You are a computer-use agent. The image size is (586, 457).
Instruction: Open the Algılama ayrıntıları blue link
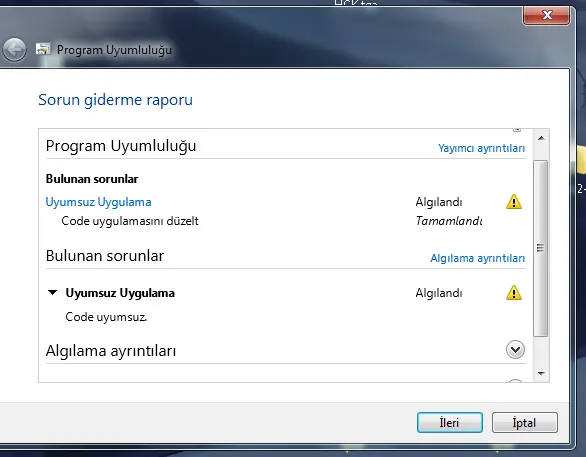[477, 258]
